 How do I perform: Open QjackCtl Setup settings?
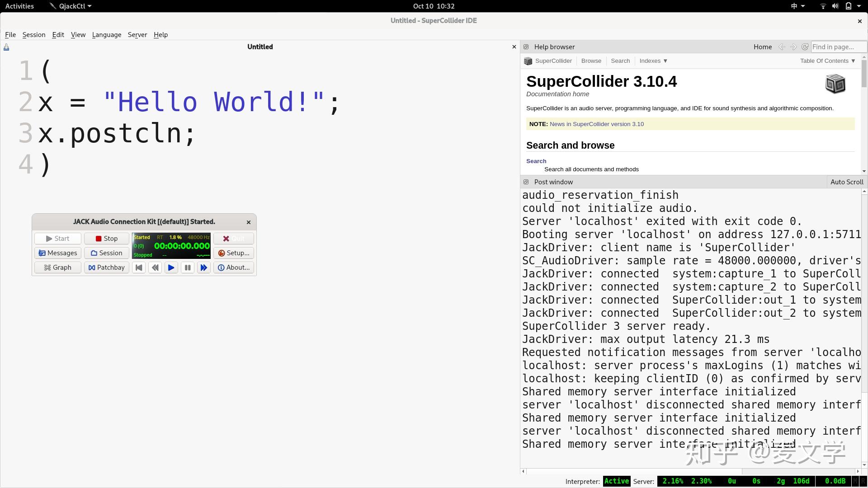click(x=234, y=253)
